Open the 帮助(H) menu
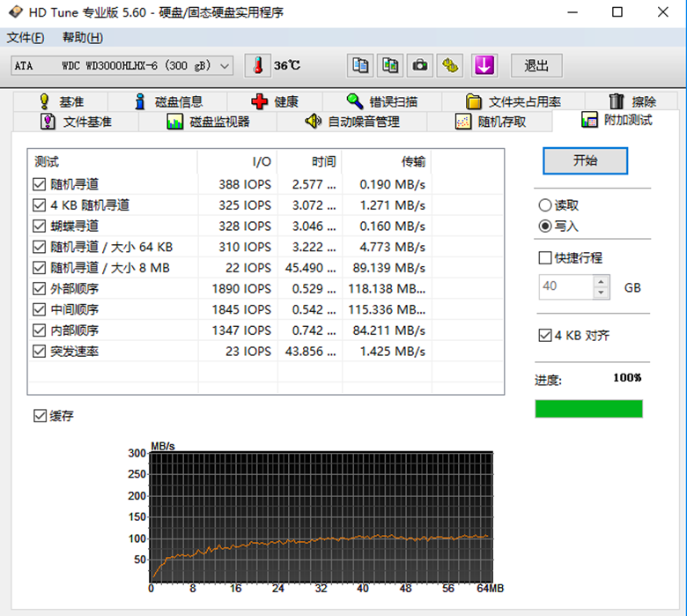The height and width of the screenshot is (616, 687). 83,38
